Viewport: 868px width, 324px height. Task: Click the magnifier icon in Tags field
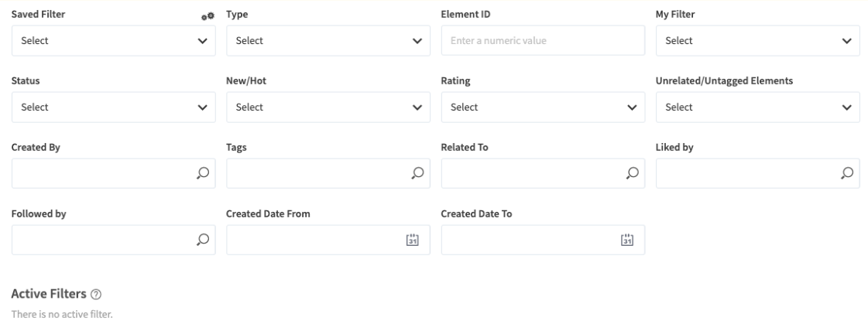417,173
